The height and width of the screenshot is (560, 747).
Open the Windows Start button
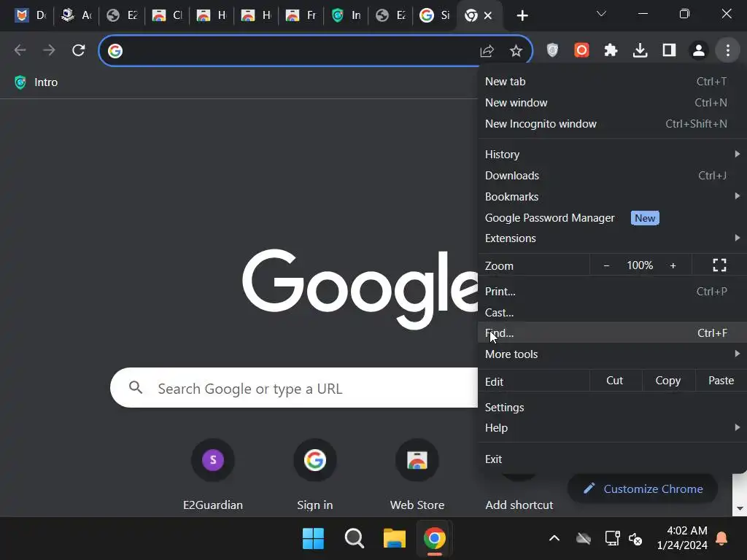(x=313, y=539)
